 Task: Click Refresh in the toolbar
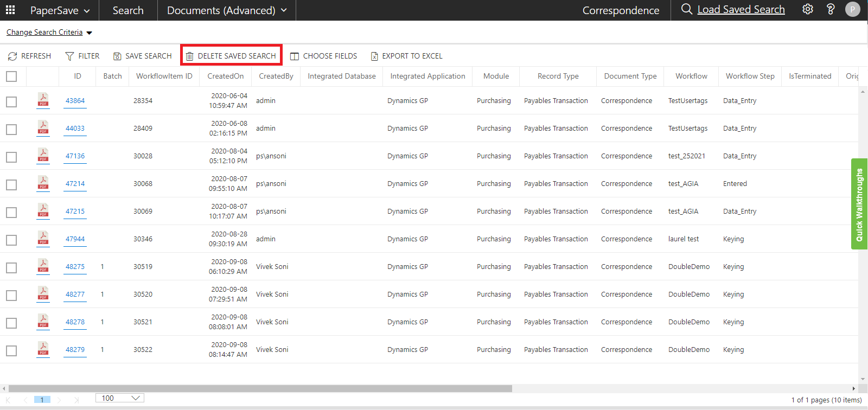30,56
